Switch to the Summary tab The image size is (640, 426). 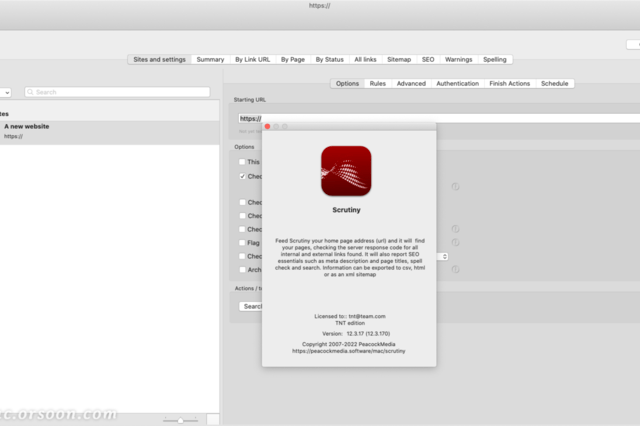[210, 60]
